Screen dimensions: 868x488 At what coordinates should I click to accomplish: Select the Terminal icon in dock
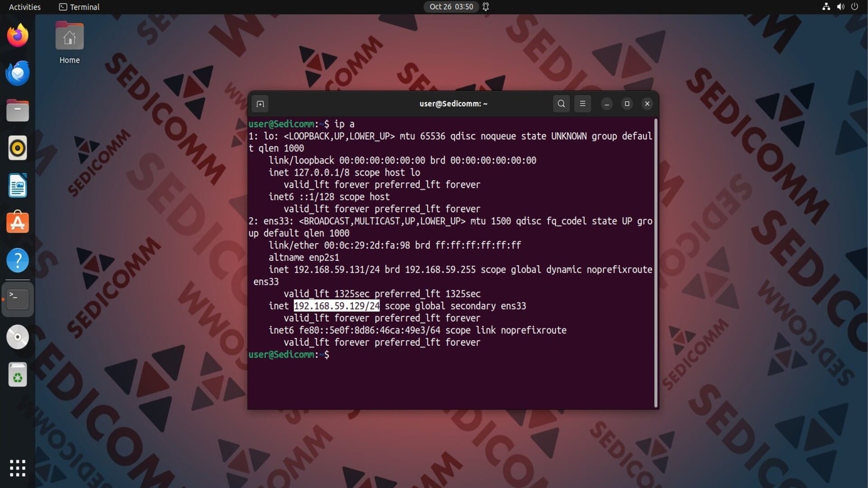(18, 299)
